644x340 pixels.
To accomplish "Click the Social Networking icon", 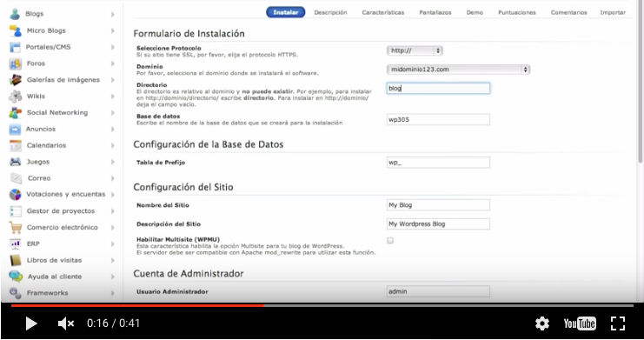I will pos(15,112).
